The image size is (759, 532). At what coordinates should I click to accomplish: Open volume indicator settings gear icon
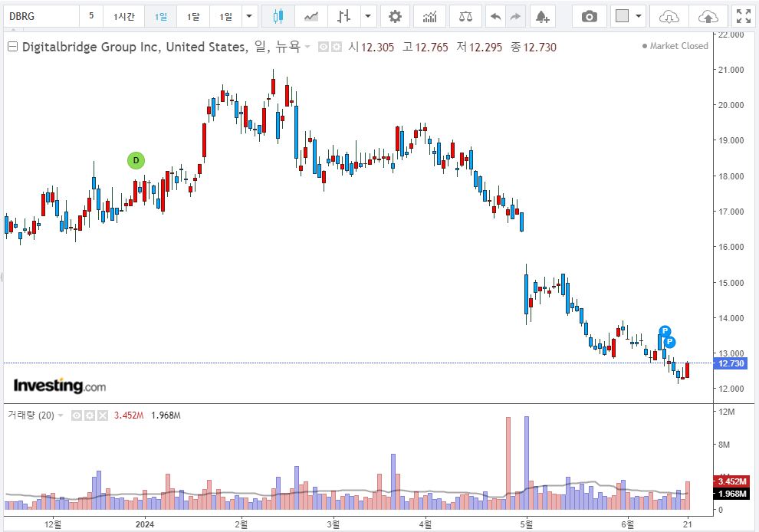90,415
